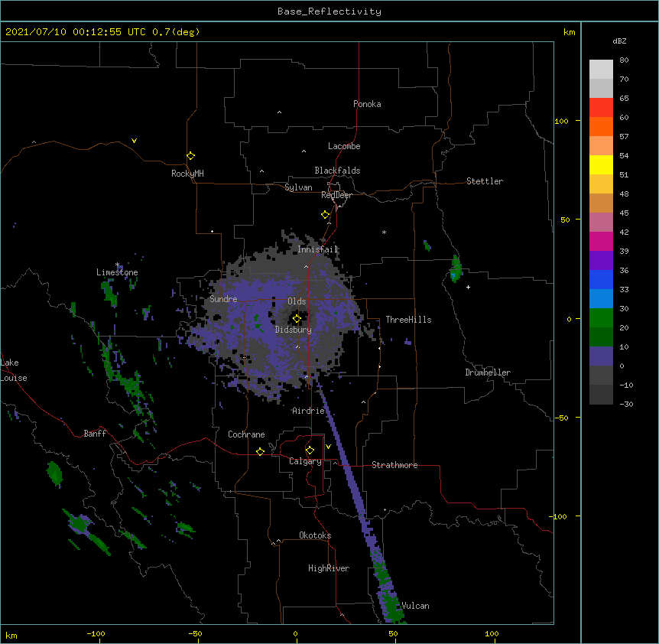
Task: Click the Sundre town label
Action: 223,299
